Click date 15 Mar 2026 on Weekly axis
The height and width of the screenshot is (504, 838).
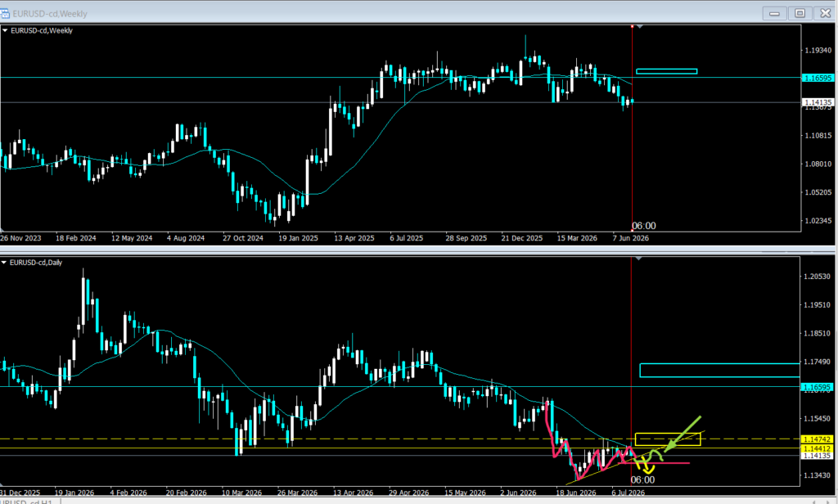577,238
